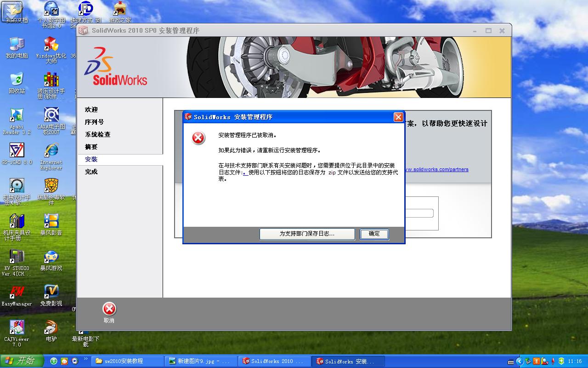Select the 快捷方式 到 shortcut desktop icon
Viewport: 588px width, 368px height.
pyautogui.click(x=85, y=14)
